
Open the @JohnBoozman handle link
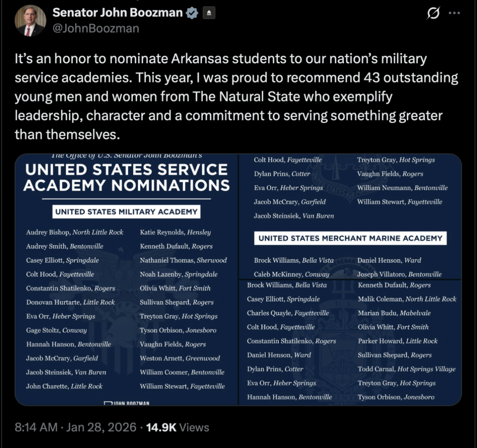[96, 29]
